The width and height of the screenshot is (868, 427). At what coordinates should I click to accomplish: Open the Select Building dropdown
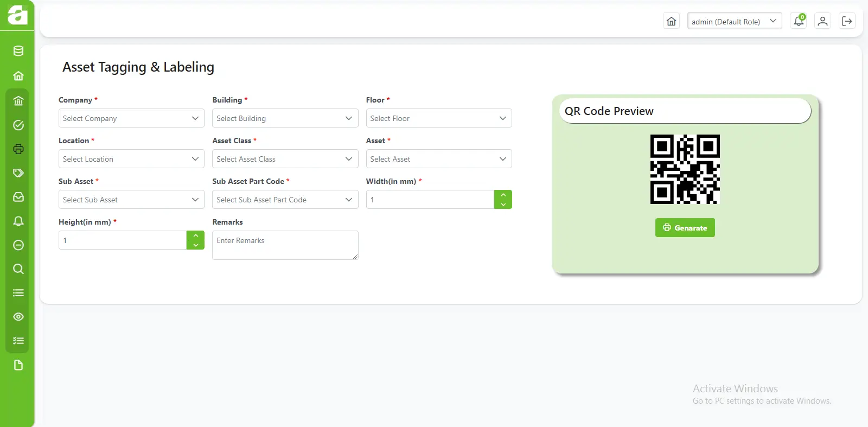(x=285, y=118)
